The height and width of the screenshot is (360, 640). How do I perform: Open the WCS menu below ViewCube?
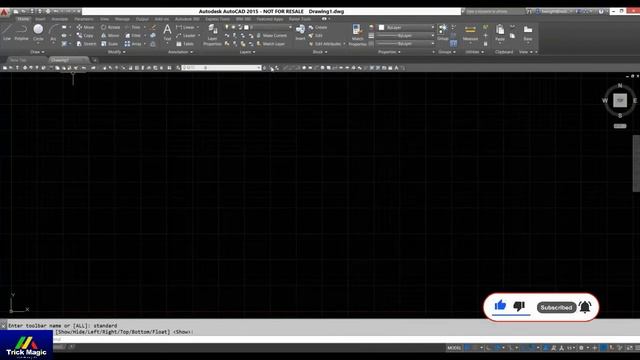tap(620, 126)
